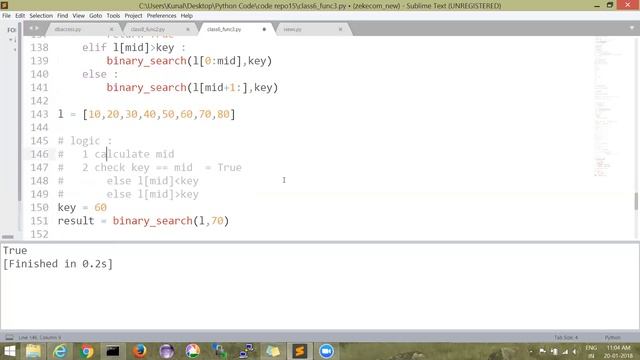Open the Project menu

pyautogui.click(x=133, y=16)
